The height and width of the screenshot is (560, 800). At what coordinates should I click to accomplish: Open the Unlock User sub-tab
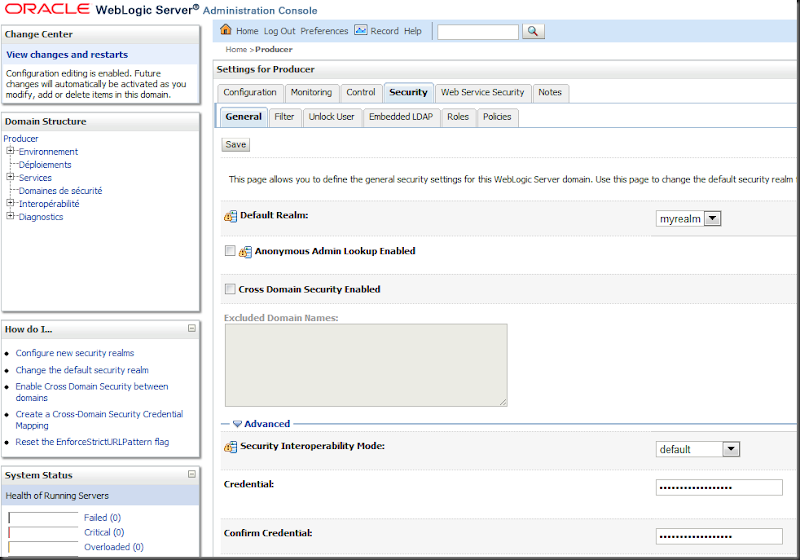[332, 117]
